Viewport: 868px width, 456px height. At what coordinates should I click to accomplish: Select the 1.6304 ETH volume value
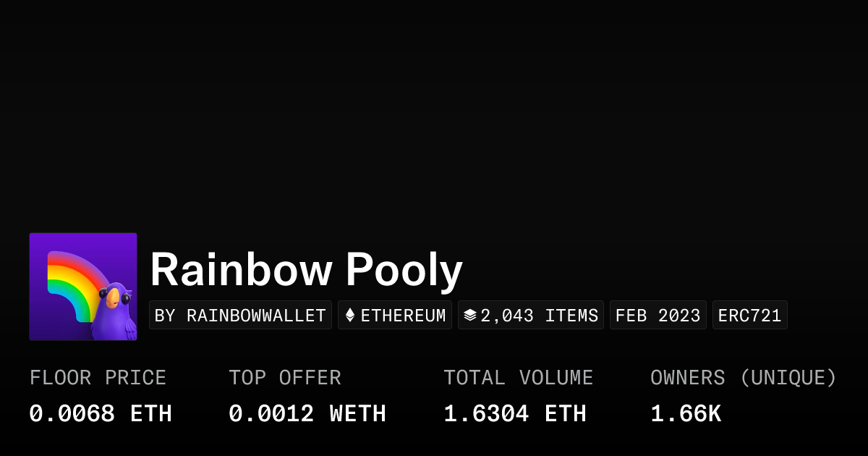515,414
